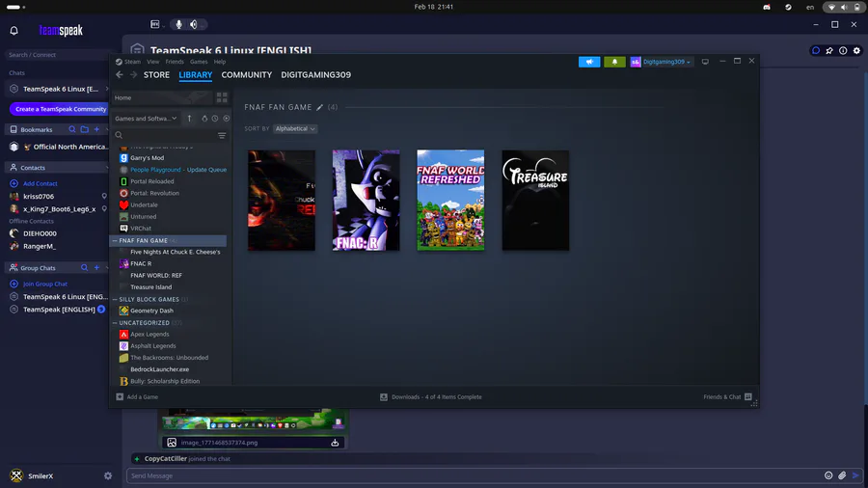Screen dimensions: 868x488
Task: Open Steam notifications green bell
Action: tap(614, 62)
